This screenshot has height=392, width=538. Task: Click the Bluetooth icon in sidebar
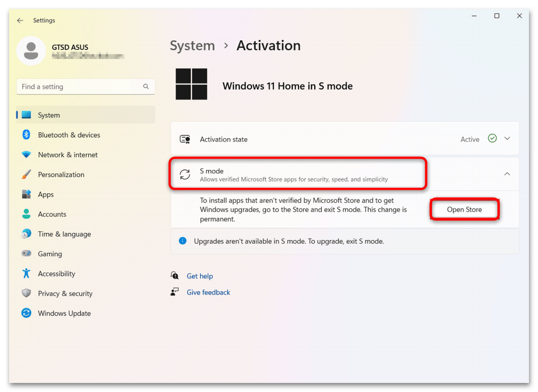pos(27,135)
